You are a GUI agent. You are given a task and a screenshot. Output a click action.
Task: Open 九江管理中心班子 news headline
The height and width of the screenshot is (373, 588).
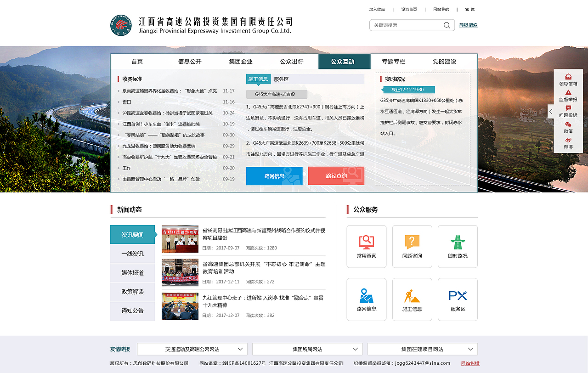pos(263,301)
